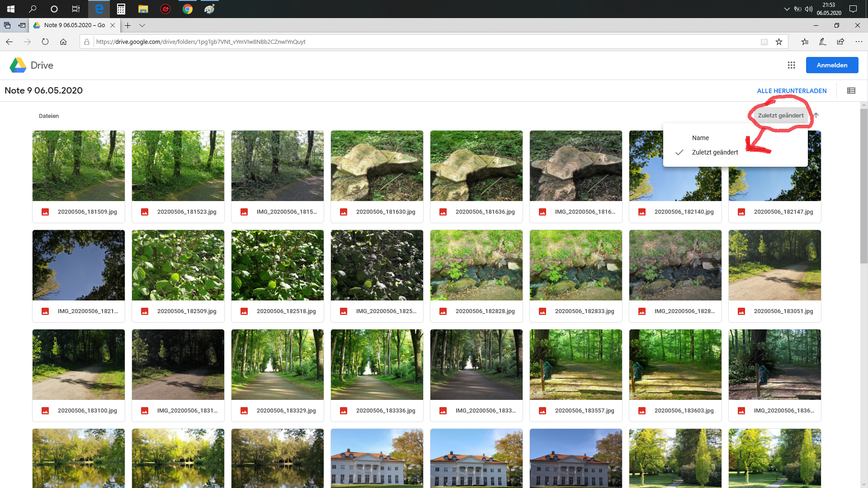868x488 pixels.
Task: Click file name 20200506_182147.jpg
Action: 783,212
